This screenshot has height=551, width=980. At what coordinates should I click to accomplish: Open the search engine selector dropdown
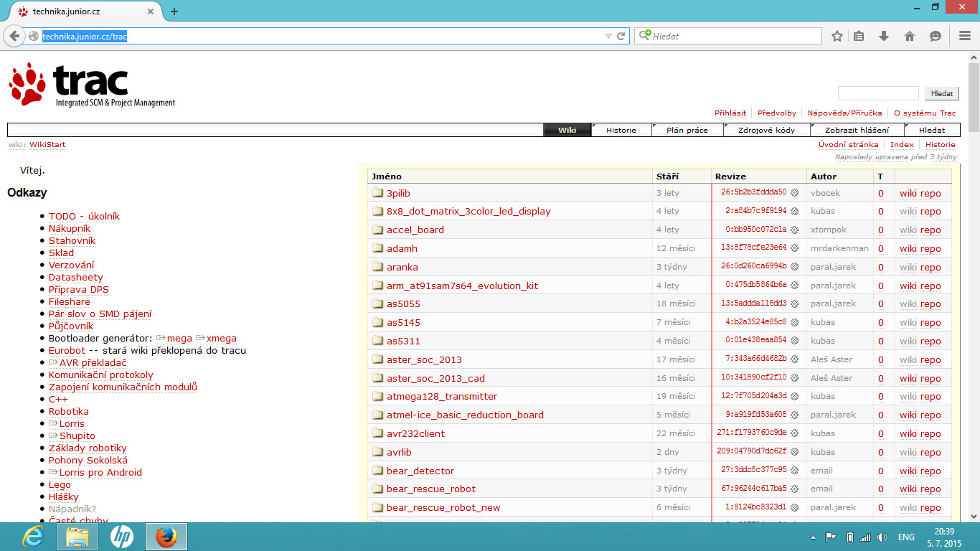point(644,35)
